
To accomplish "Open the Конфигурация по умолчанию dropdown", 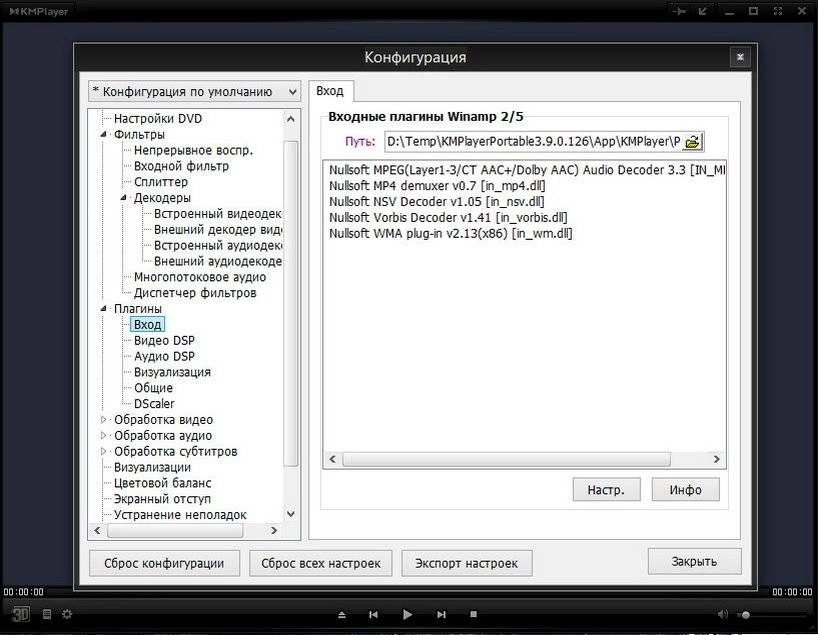I will (195, 92).
